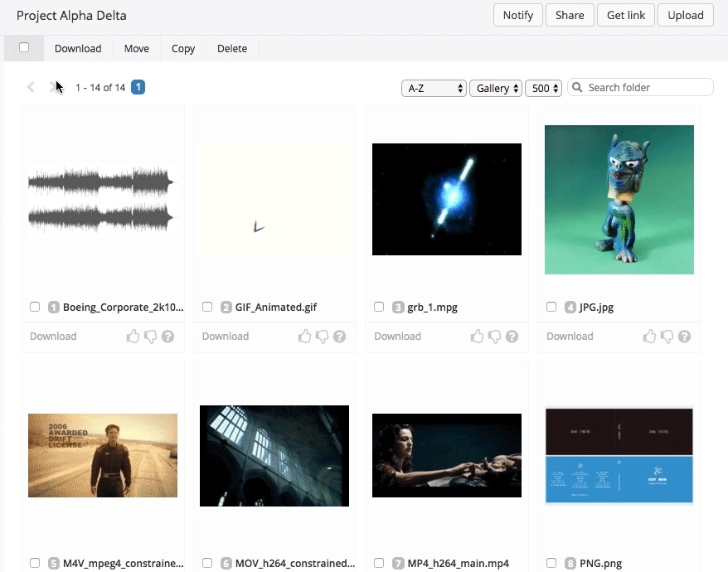Open the 500 items per page dropdown
The image size is (728, 572).
543,88
